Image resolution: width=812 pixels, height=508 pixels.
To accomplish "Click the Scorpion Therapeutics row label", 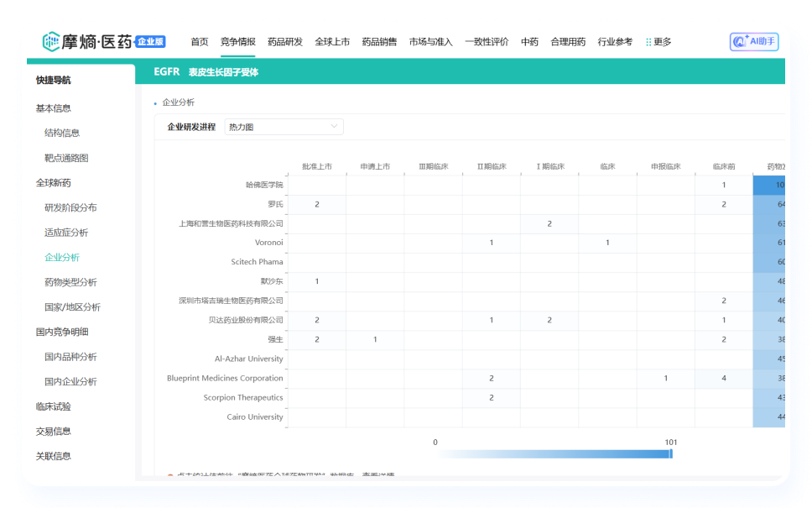I will click(243, 398).
